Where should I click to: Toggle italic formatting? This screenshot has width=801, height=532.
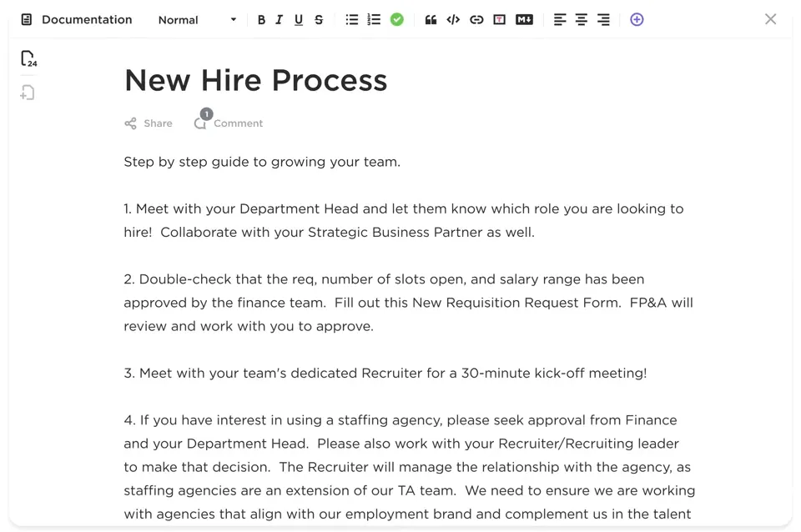279,20
